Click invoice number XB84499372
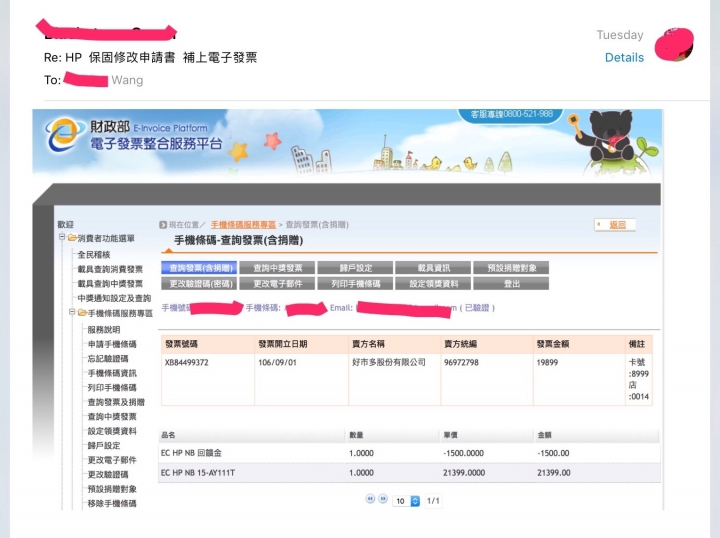Viewport: 720px width, 538px height. coord(186,362)
